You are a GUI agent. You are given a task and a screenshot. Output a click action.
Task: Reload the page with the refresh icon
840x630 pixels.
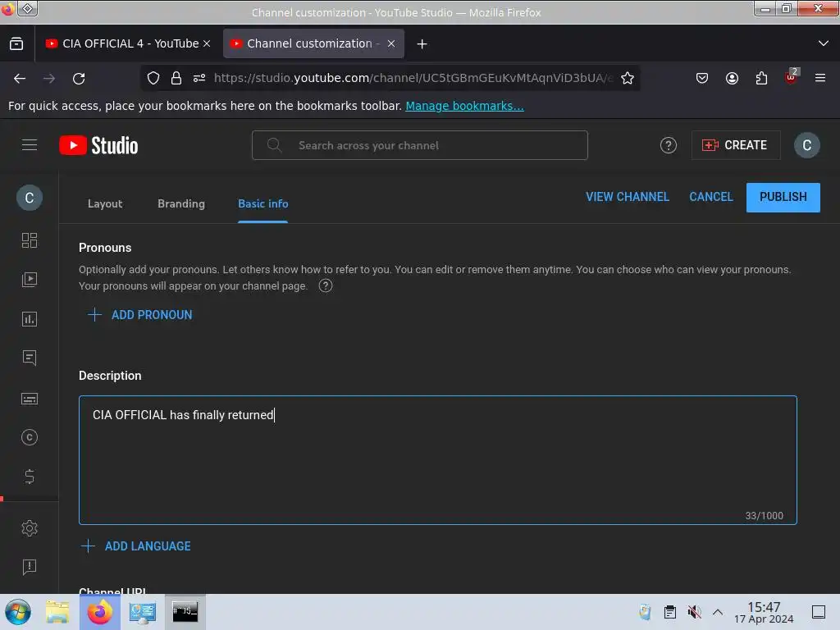79,78
